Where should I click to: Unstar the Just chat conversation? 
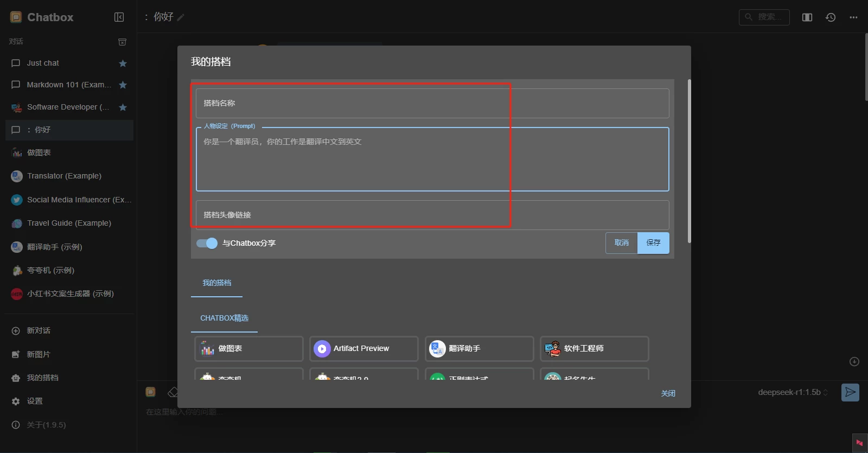pyautogui.click(x=123, y=63)
